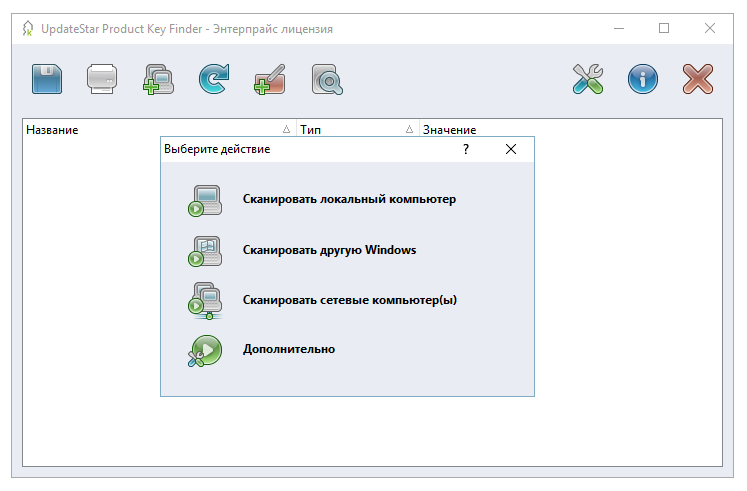Sort by the Название column header
The image size is (747, 491).
point(159,130)
